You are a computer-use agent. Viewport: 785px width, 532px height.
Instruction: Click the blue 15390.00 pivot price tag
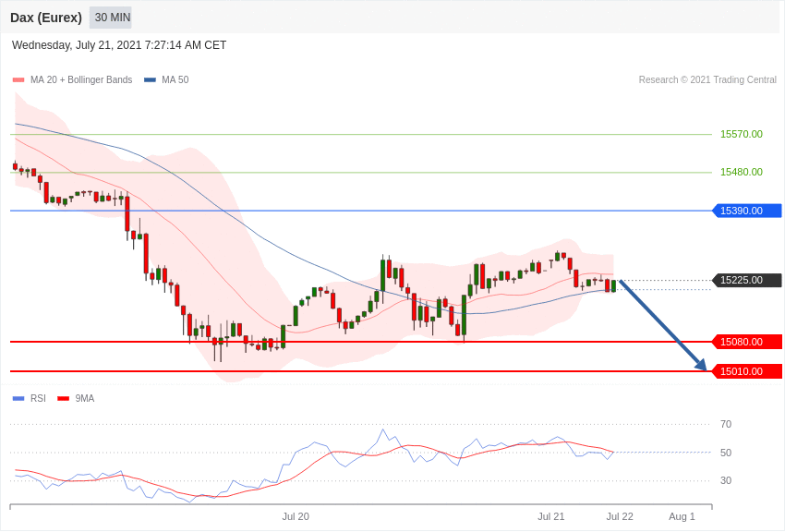747,211
